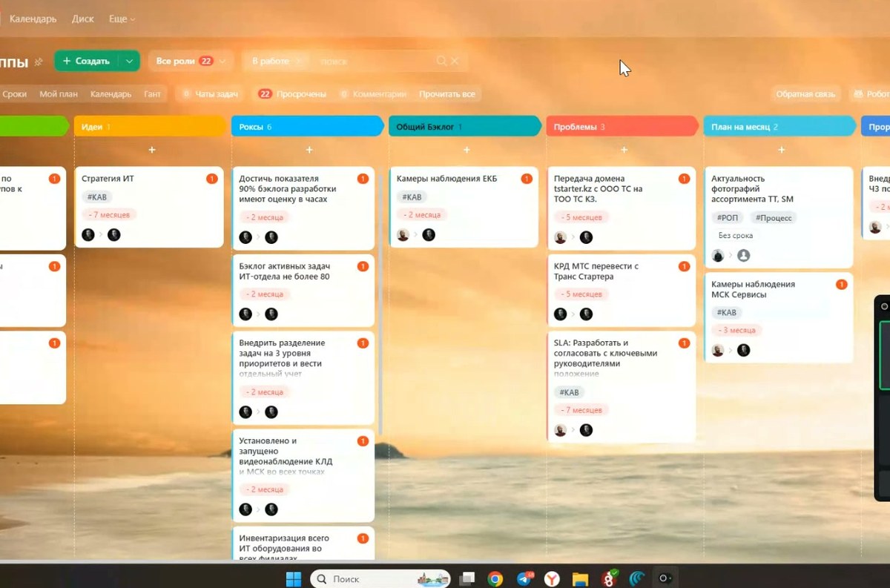Click Без срока on Актуальность фотографий card
Viewport: 890px width, 588px height.
(736, 236)
